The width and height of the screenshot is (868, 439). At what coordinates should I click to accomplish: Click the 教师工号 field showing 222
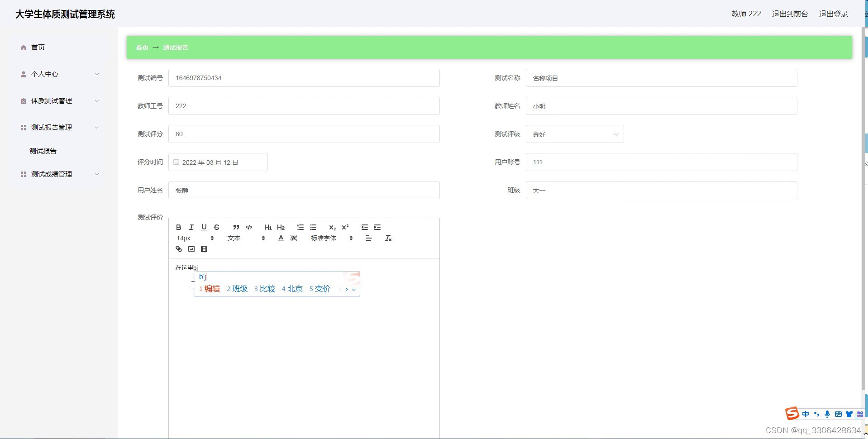(x=304, y=106)
